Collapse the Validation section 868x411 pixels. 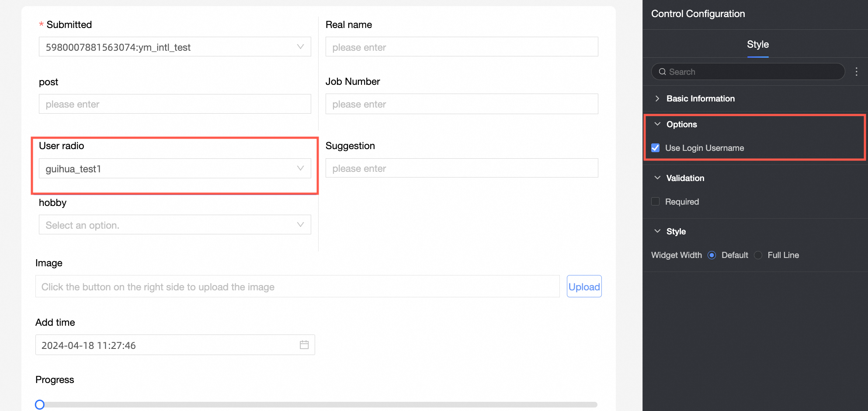(x=657, y=178)
